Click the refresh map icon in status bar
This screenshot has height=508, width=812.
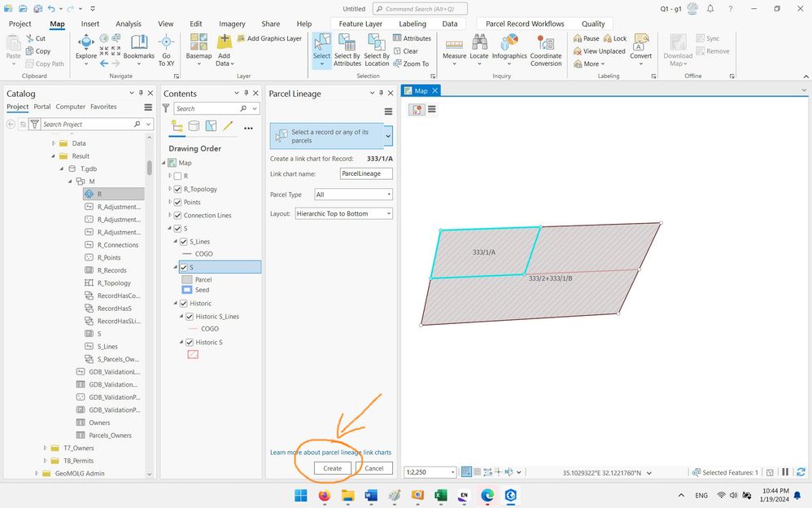coord(801,472)
